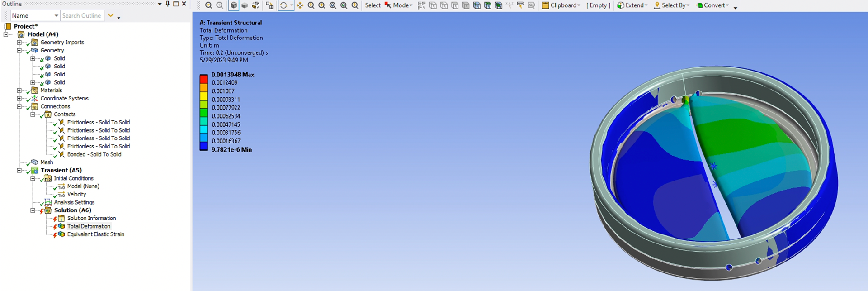Open the Extend selection menu

click(x=632, y=5)
